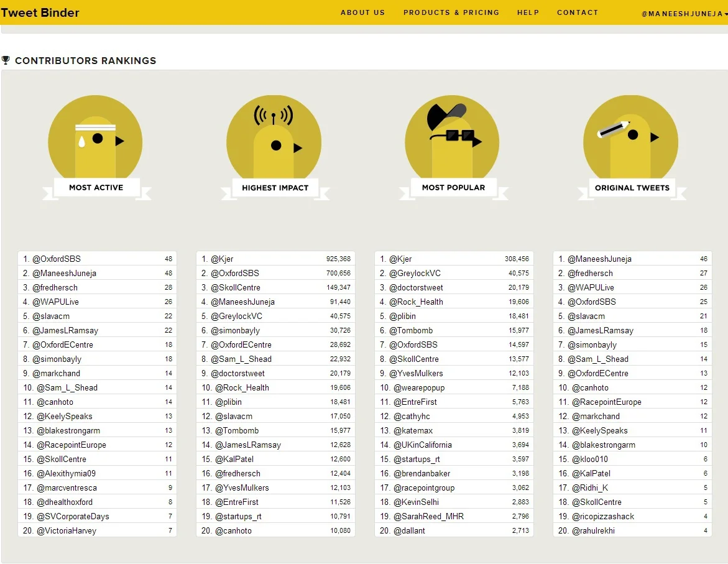Viewport: 728px width, 564px height.
Task: Select @cathyhc in Most Popular list
Action: coord(412,416)
